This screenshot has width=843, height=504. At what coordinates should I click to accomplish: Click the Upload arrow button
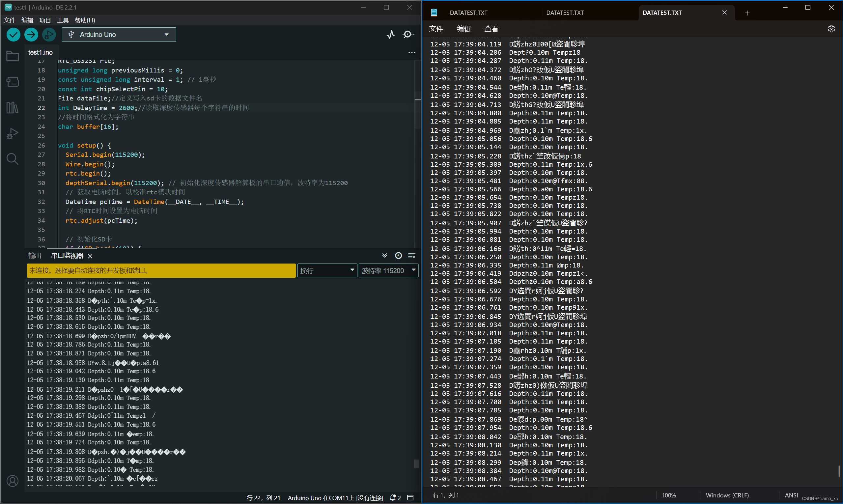point(31,34)
